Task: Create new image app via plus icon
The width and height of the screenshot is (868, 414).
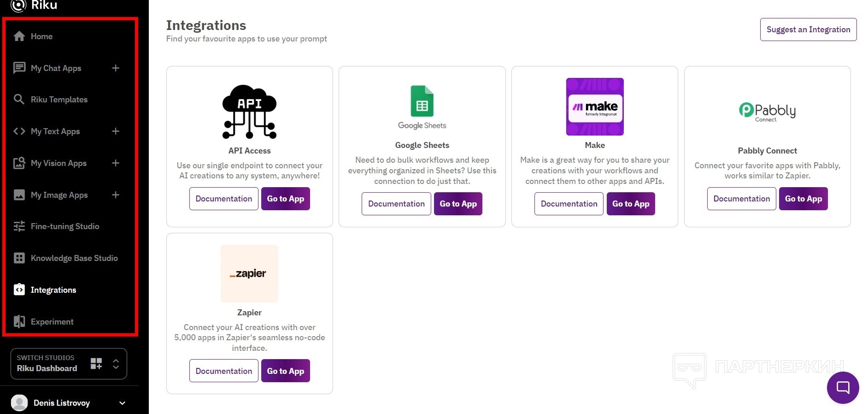Action: [x=116, y=195]
